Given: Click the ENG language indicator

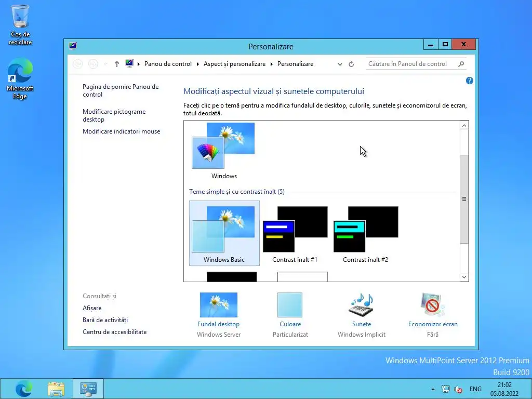Looking at the screenshot, I should click(475, 389).
